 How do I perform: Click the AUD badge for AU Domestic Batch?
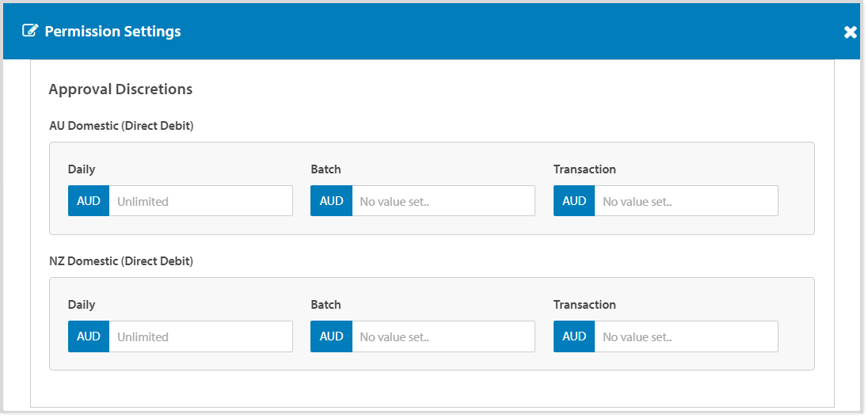331,201
